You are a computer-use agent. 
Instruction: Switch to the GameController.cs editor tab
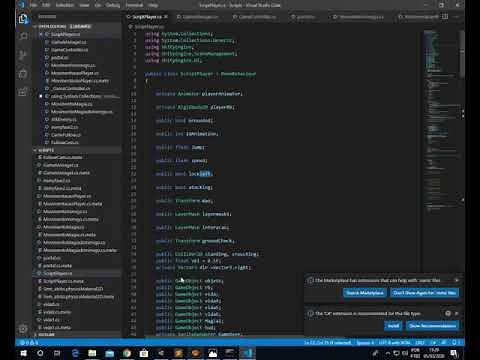[257, 17]
